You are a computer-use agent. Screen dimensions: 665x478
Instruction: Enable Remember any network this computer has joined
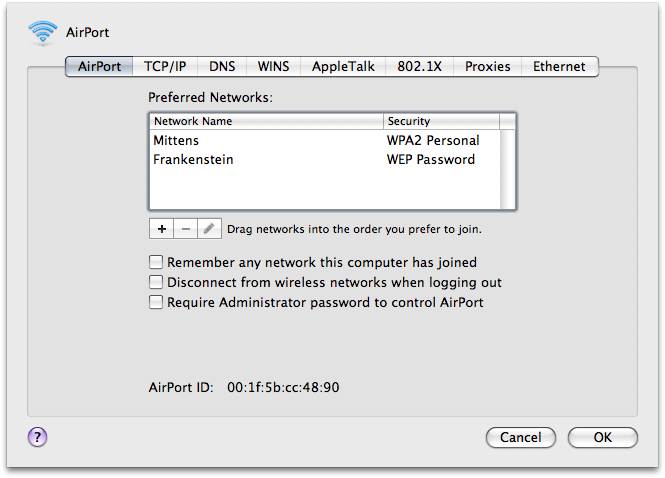[x=156, y=262]
